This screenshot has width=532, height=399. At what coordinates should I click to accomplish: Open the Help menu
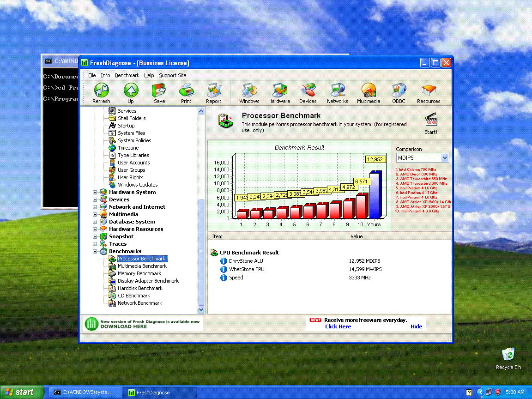[x=149, y=75]
